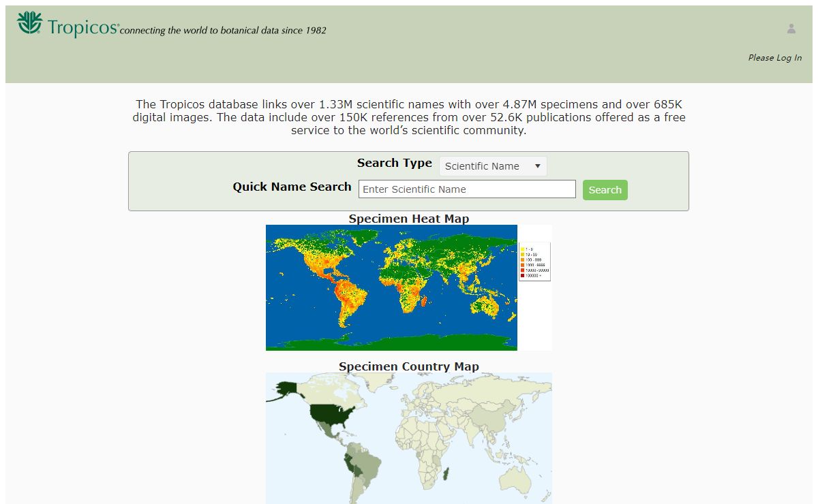
Task: Open the Specimen Country Map image
Action: (408, 439)
